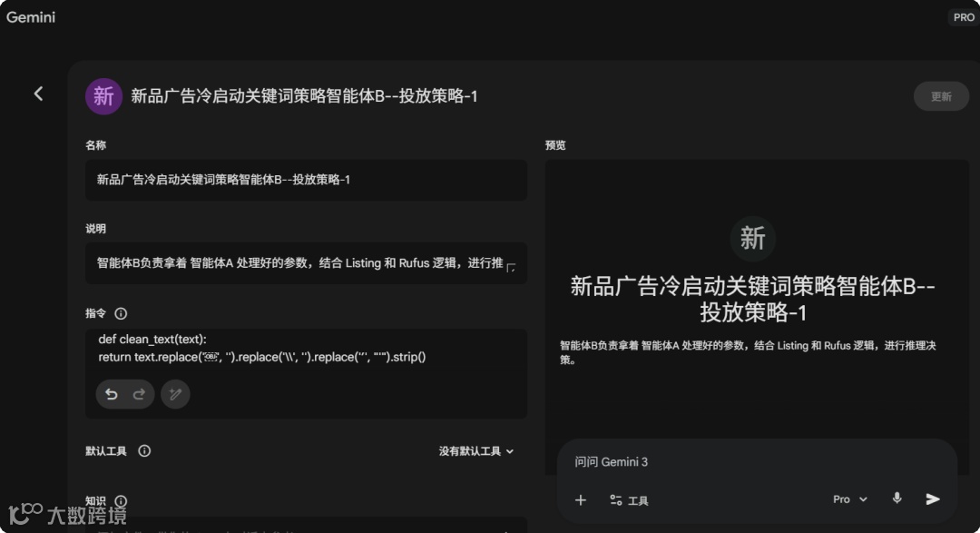This screenshot has height=533, width=980.
Task: Click the microphone voice input icon
Action: pyautogui.click(x=897, y=498)
